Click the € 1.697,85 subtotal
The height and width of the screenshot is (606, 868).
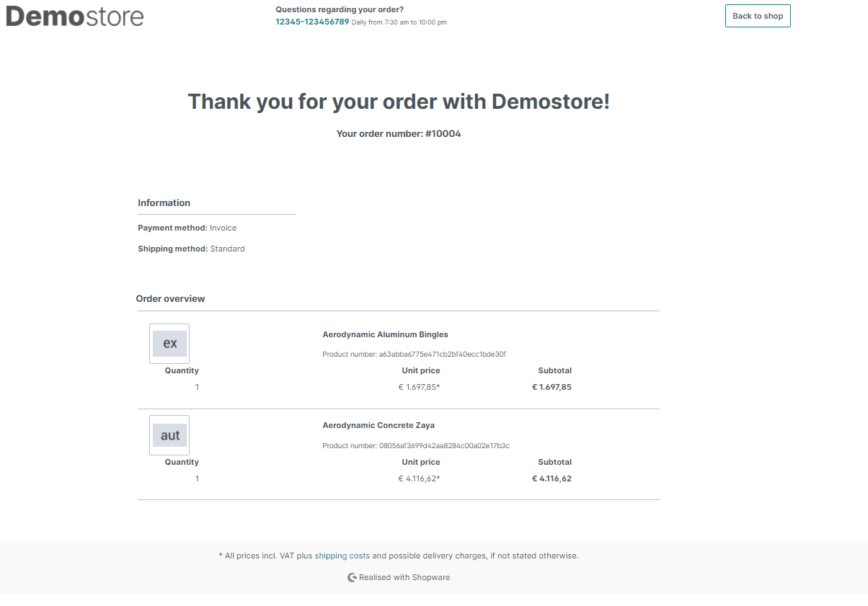click(x=552, y=387)
